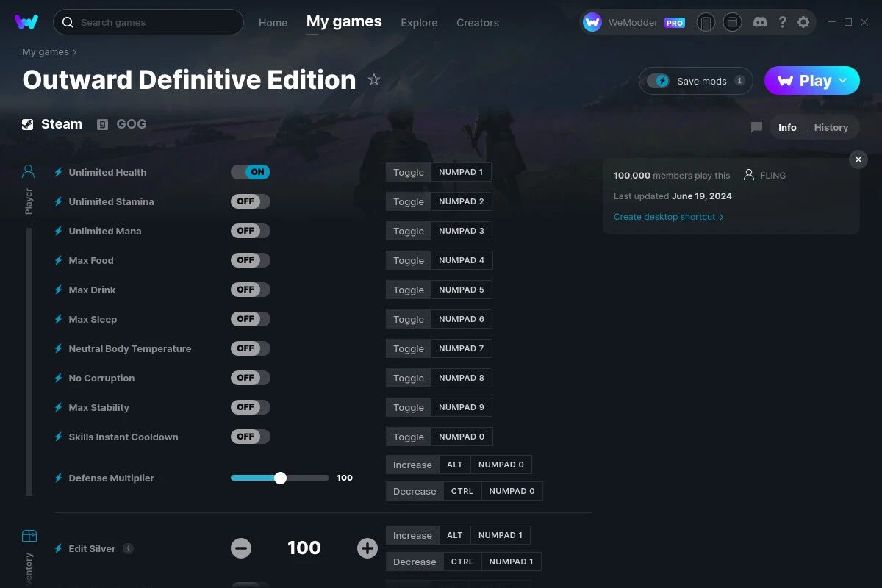Go to the Explore page
The width and height of the screenshot is (882, 588).
pyautogui.click(x=419, y=23)
